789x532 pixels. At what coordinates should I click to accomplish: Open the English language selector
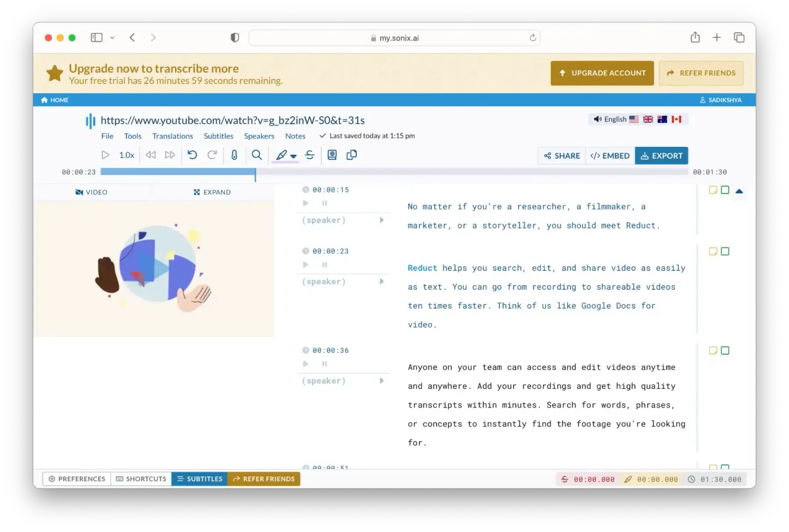[638, 119]
